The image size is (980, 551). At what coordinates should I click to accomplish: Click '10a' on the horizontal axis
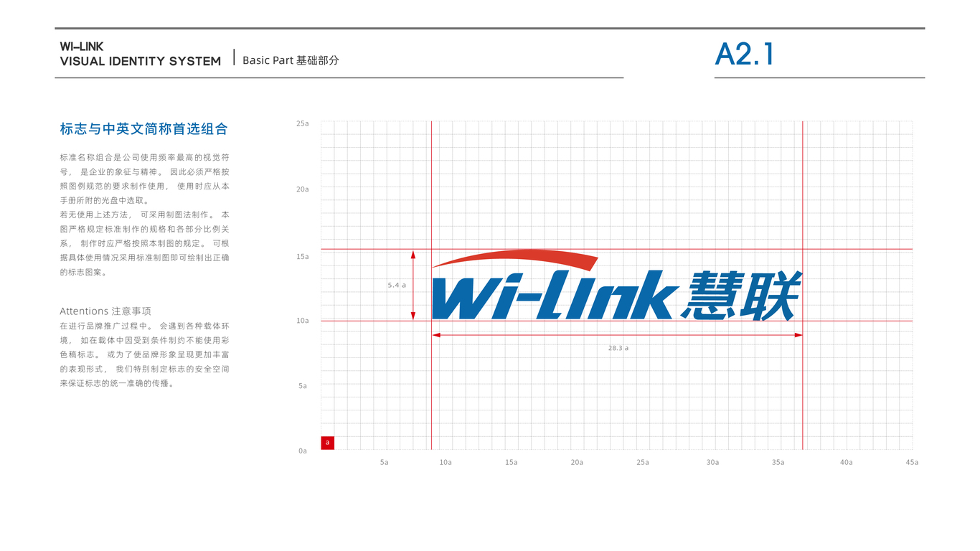pyautogui.click(x=446, y=463)
